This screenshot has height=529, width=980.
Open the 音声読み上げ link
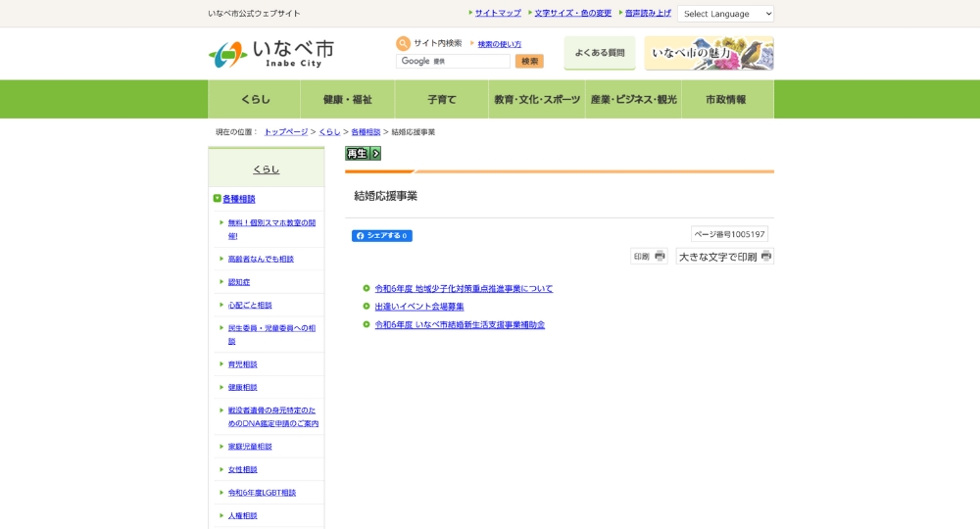(648, 13)
